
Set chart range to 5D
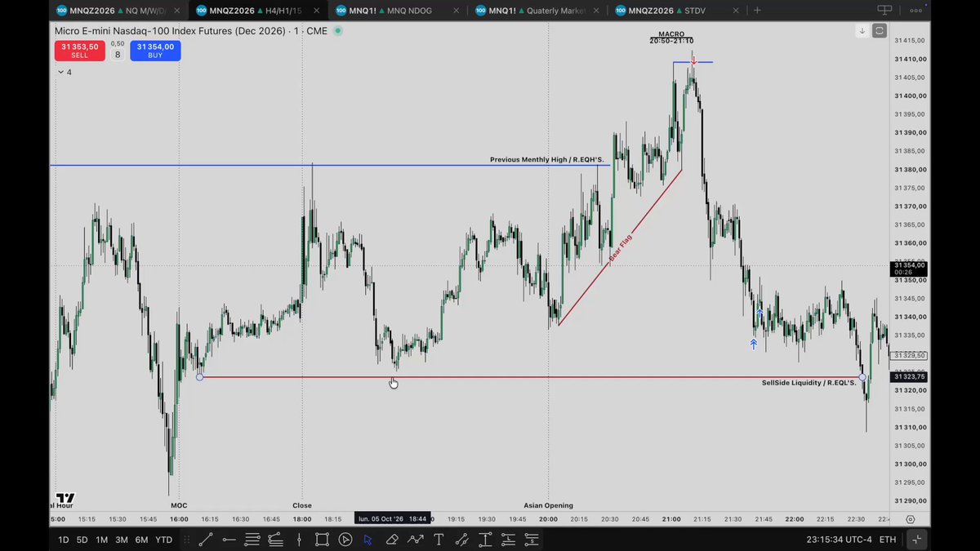coord(82,540)
